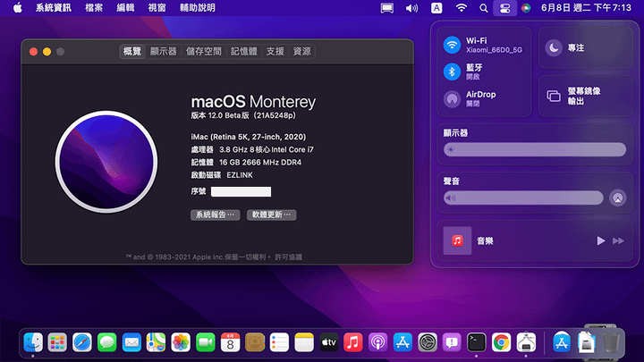
Task: Open Finder from the dock
Action: click(33, 342)
